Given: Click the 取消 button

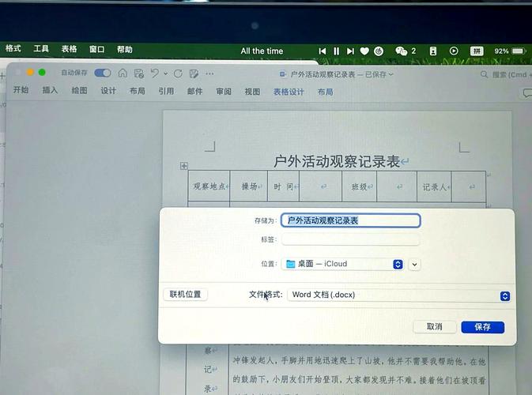Looking at the screenshot, I should [434, 326].
